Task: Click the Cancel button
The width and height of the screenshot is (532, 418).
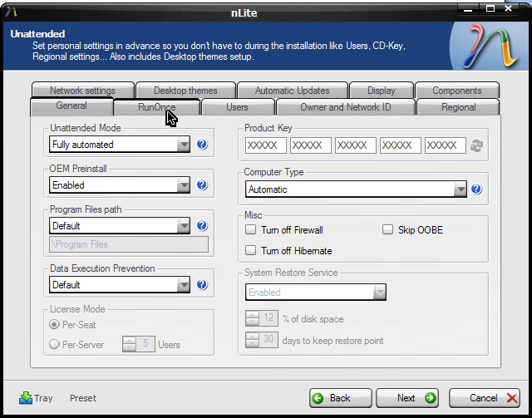Action: coord(484,398)
